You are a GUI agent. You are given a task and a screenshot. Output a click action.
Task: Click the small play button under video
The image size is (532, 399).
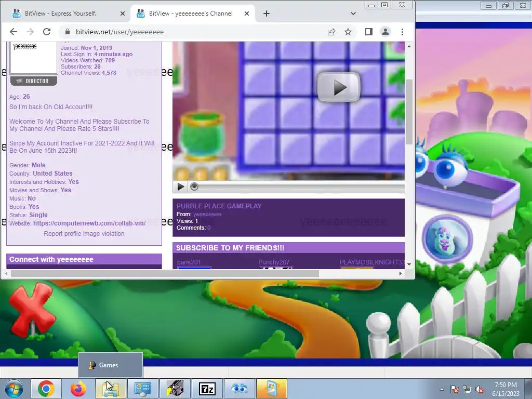[180, 187]
